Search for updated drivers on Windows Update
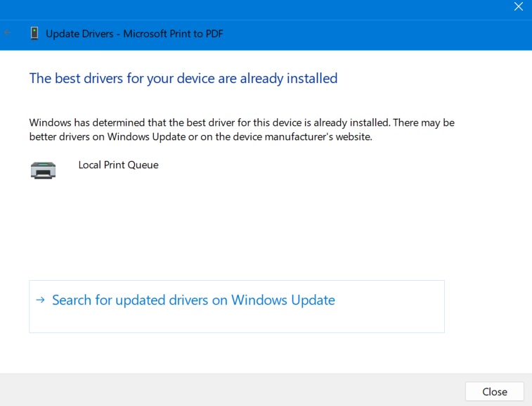The image size is (532, 406). [x=236, y=307]
